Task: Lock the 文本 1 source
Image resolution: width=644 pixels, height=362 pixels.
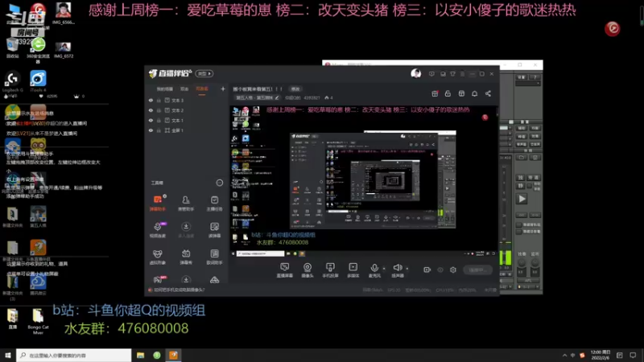Action: [x=159, y=120]
